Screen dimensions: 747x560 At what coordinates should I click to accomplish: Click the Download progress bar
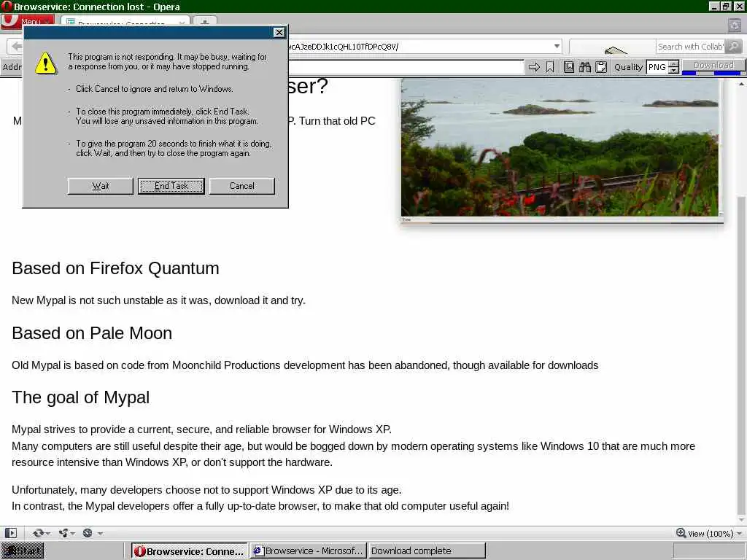713,74
